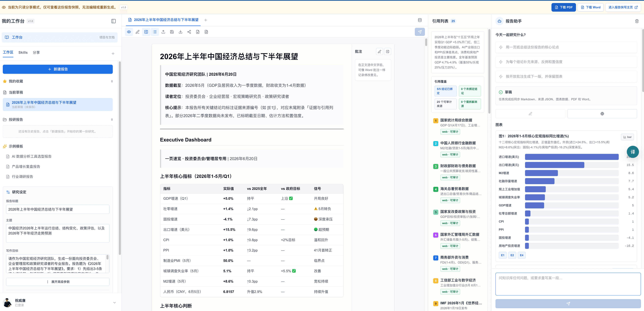
Task: Click the robot icon beside 报告助手
Action: coord(499,21)
